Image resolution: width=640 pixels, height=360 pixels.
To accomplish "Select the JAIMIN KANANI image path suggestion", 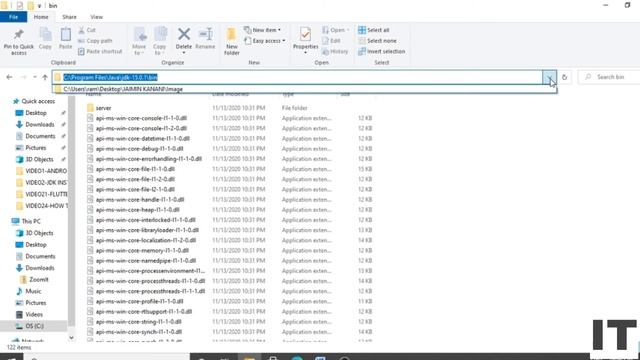I will pos(304,89).
